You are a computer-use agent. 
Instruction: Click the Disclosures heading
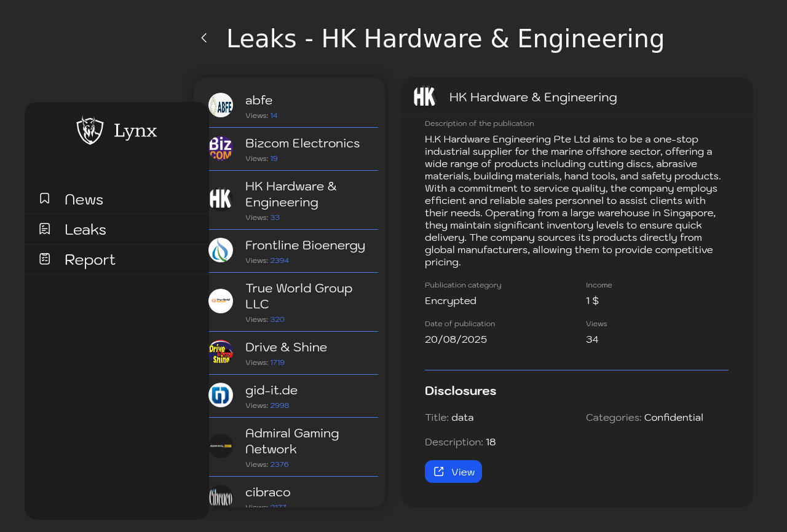pos(461,391)
